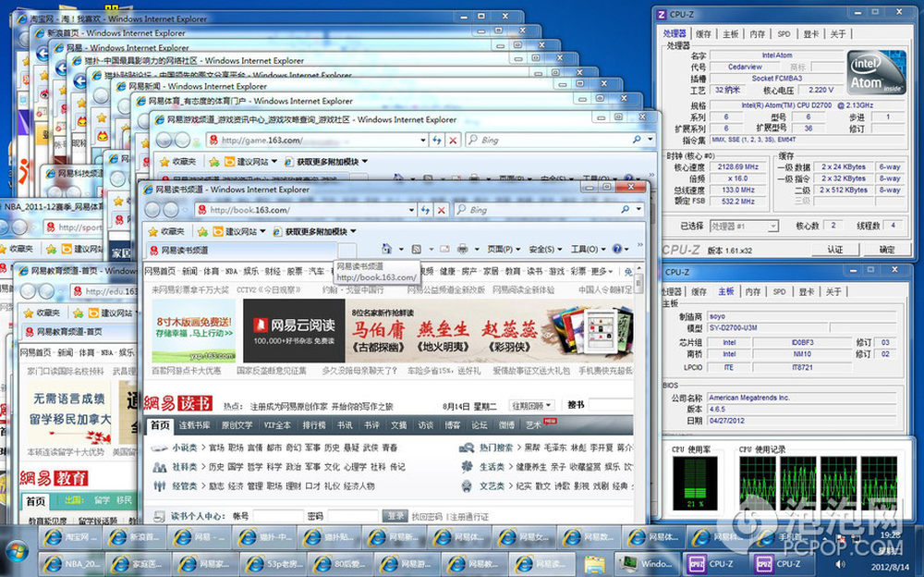The image size is (924, 577).
Task: Click the 经管类 category icon on the reading page
Action: pyautogui.click(x=160, y=485)
